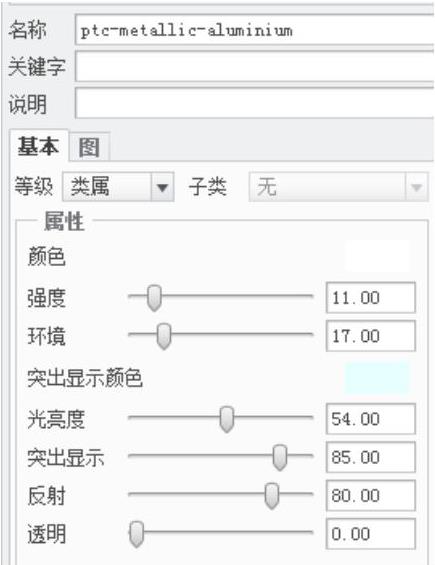The height and width of the screenshot is (565, 435).
Task: Click the 说明 description input field
Action: 254,103
